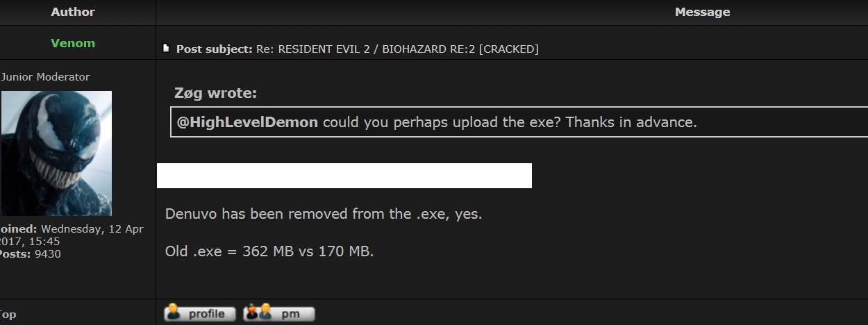This screenshot has height=325, width=868.
Task: Jump to the Top link
Action: (8, 315)
